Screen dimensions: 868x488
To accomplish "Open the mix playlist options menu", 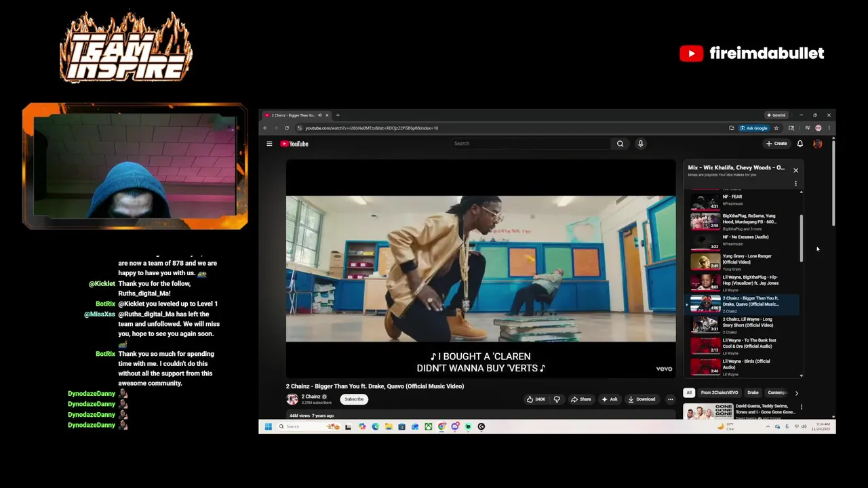I will (x=795, y=184).
